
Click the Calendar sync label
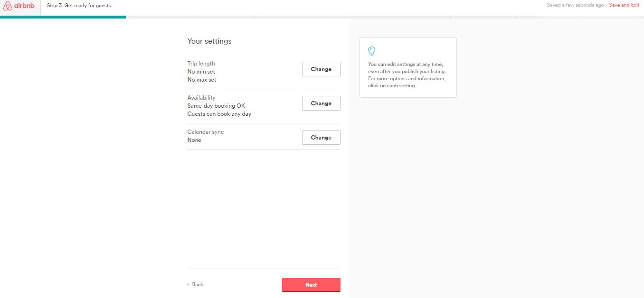coord(205,132)
